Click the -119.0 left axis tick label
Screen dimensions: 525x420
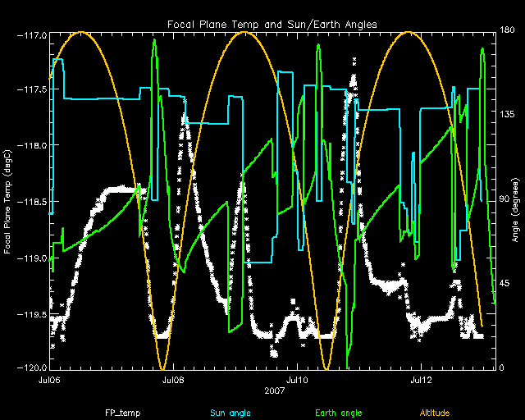[30, 258]
